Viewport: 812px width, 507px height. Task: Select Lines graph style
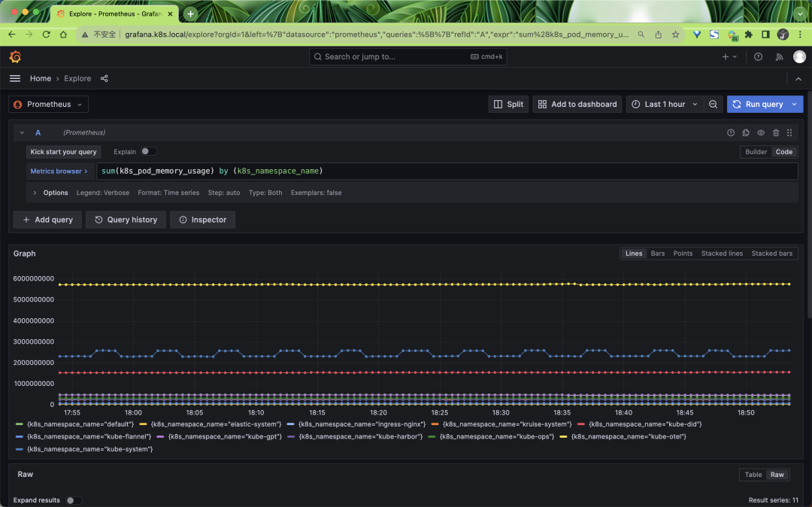click(633, 254)
